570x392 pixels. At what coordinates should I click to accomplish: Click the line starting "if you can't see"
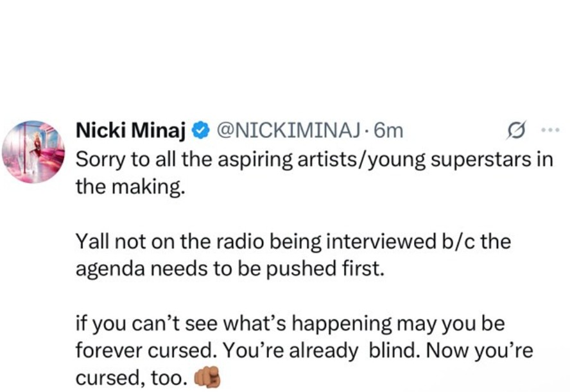coord(290,324)
